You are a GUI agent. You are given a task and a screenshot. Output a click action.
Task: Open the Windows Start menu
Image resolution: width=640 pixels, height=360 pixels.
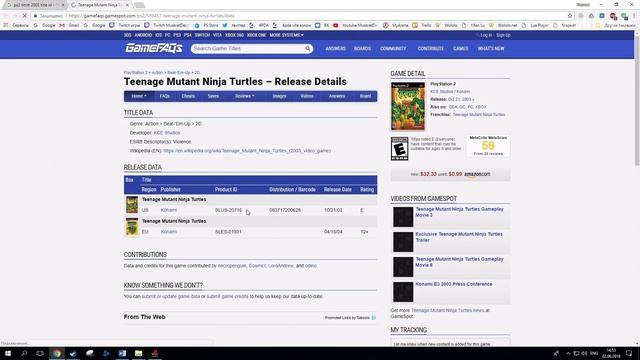pyautogui.click(x=8, y=353)
